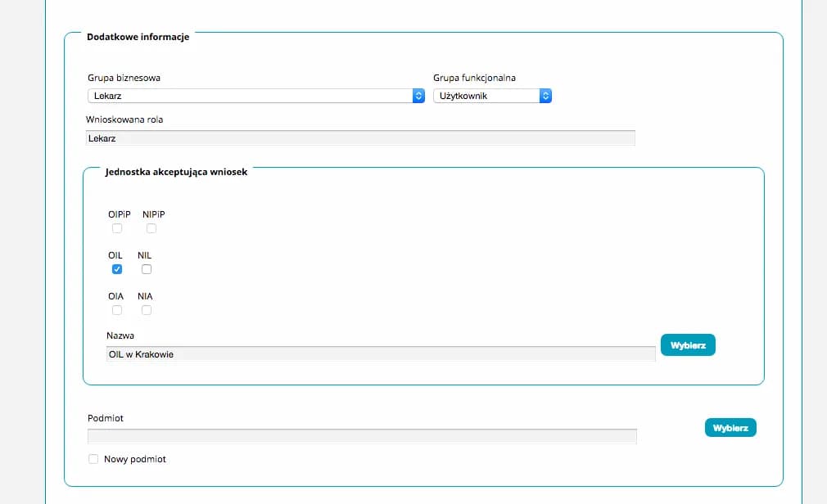Enable the OIPiP checkbox
This screenshot has height=504, width=827.
117,228
